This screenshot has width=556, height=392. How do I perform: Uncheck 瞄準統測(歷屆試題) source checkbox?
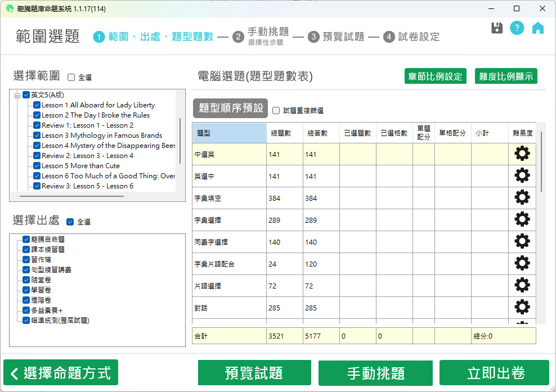[x=26, y=321]
